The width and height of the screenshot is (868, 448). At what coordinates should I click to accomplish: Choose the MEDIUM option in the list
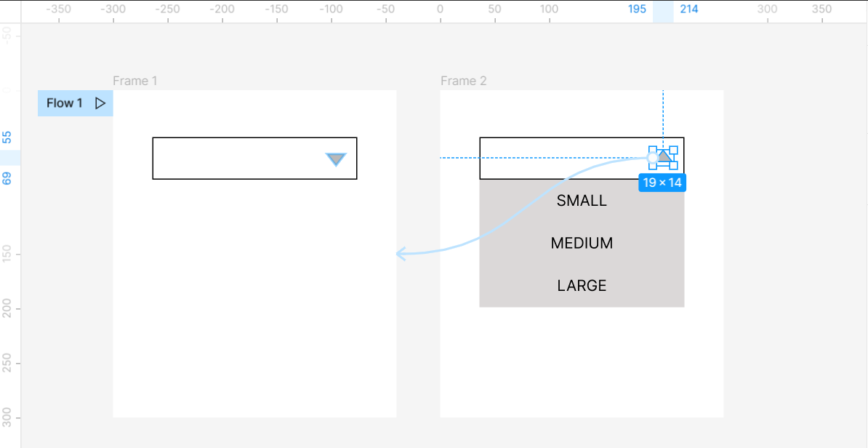coord(582,243)
